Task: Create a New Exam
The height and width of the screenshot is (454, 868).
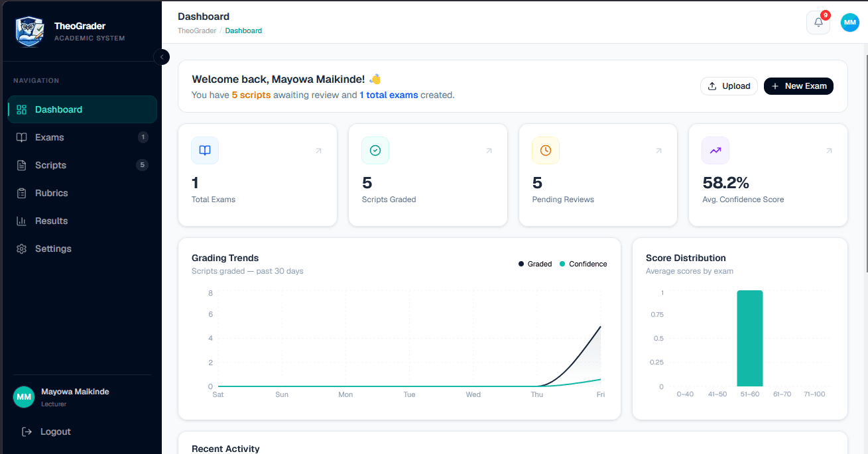Action: (798, 86)
